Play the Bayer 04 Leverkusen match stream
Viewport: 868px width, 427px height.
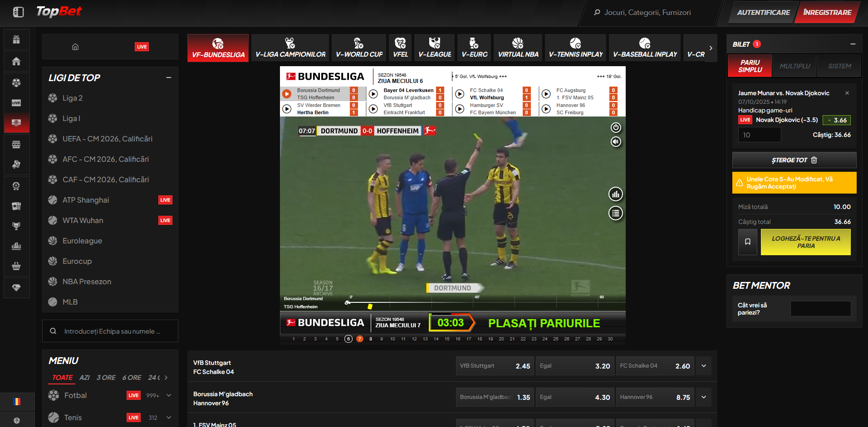click(373, 94)
